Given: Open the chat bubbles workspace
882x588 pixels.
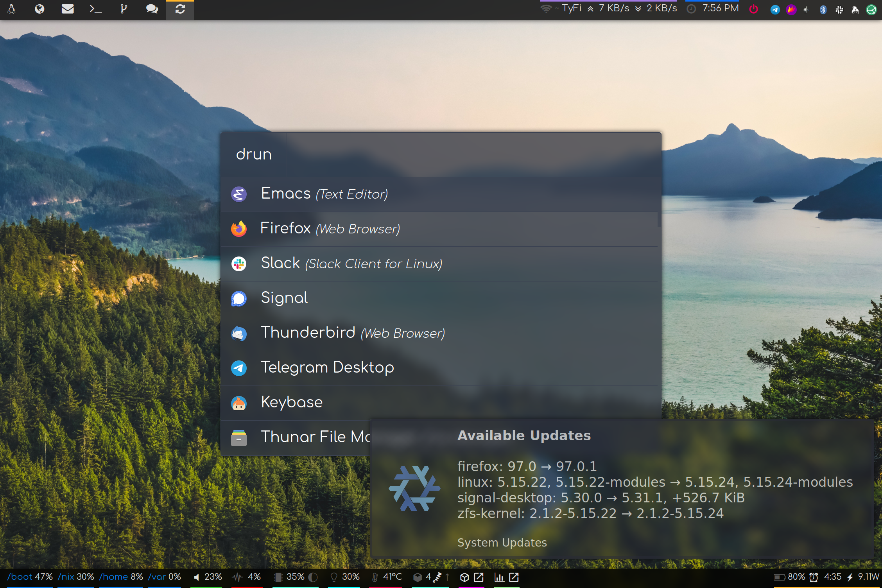Looking at the screenshot, I should tap(152, 9).
